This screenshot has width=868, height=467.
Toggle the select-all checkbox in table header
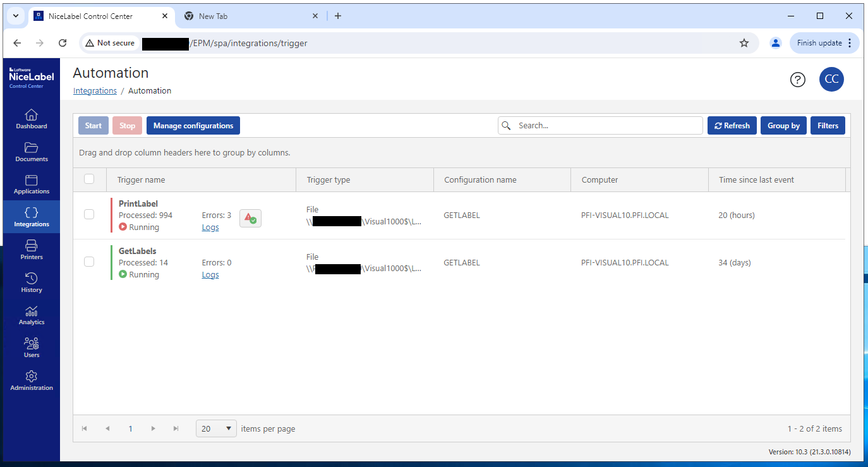click(x=89, y=179)
